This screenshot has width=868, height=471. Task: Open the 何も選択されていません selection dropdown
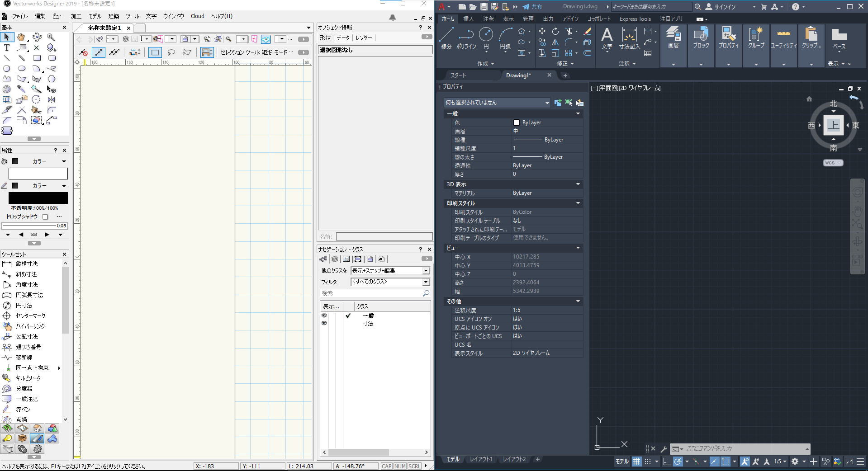coord(497,103)
